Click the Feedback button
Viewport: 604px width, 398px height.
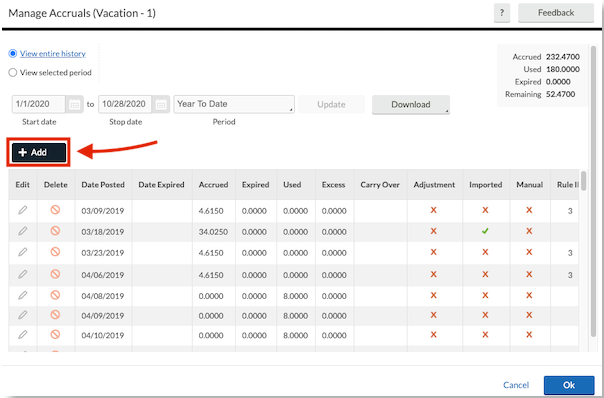click(x=556, y=13)
